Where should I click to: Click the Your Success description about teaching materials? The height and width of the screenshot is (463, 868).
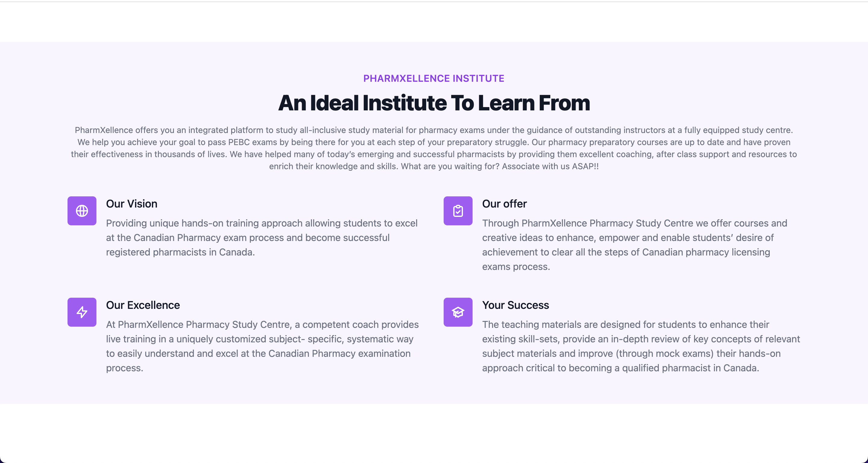pos(641,346)
